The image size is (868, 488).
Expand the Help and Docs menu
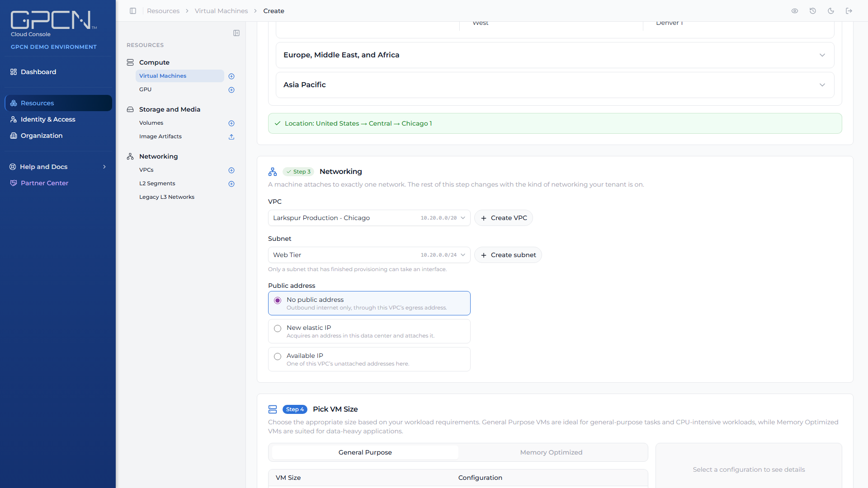pos(58,167)
